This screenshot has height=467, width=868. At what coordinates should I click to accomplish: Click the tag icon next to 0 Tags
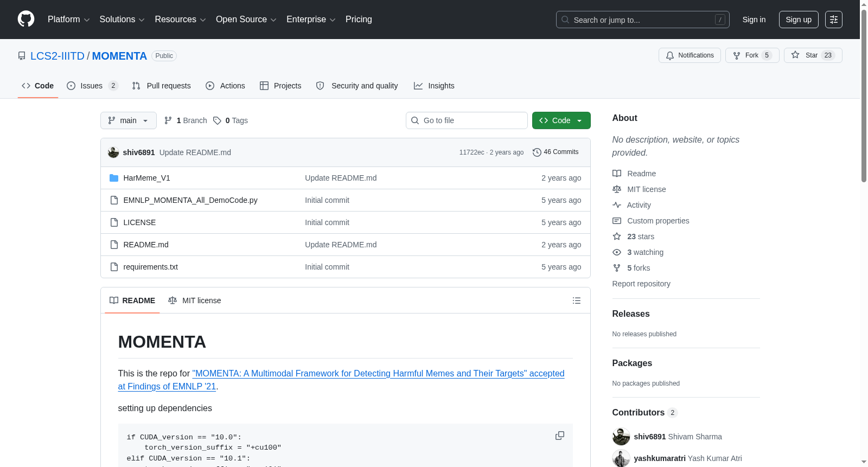pos(217,120)
